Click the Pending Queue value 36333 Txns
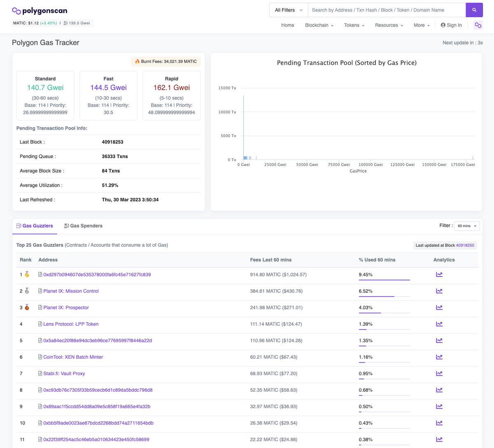 [115, 156]
